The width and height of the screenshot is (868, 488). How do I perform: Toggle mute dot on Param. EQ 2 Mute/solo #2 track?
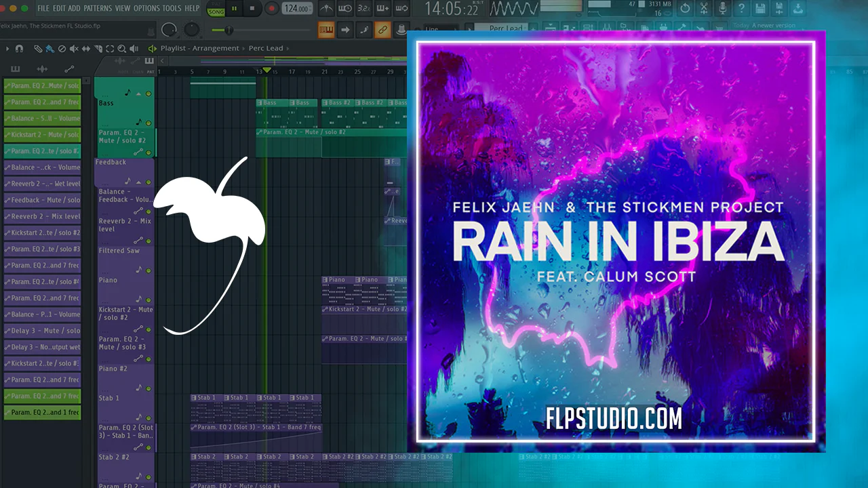149,152
